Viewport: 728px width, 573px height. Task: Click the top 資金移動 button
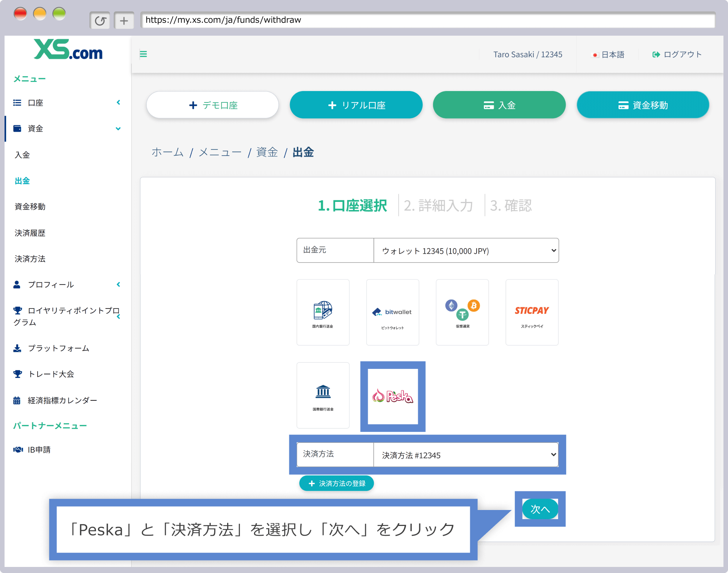point(643,105)
